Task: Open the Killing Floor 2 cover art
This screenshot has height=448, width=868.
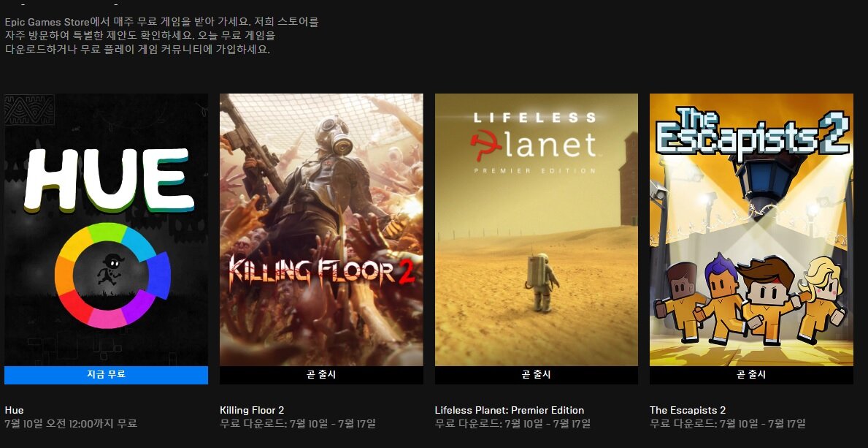Action: pyautogui.click(x=322, y=229)
